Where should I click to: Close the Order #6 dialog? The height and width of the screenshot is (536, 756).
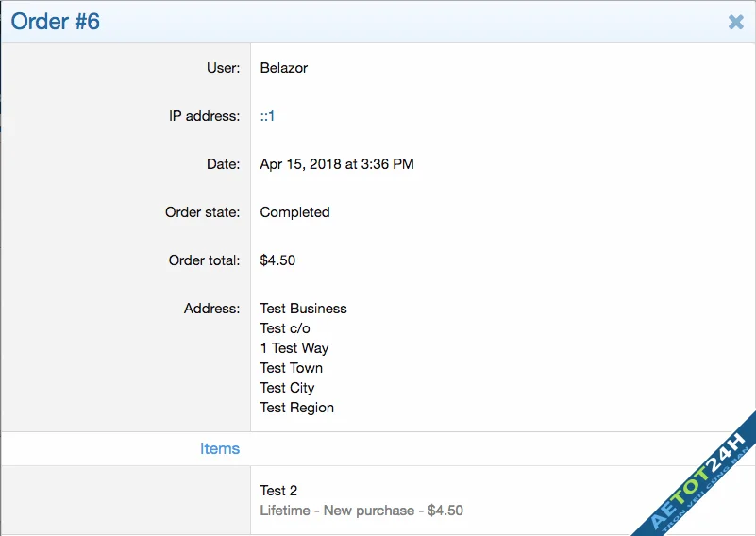pyautogui.click(x=735, y=22)
